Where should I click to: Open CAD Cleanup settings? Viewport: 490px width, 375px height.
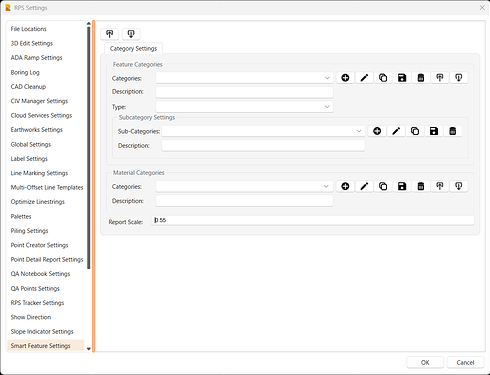click(28, 87)
